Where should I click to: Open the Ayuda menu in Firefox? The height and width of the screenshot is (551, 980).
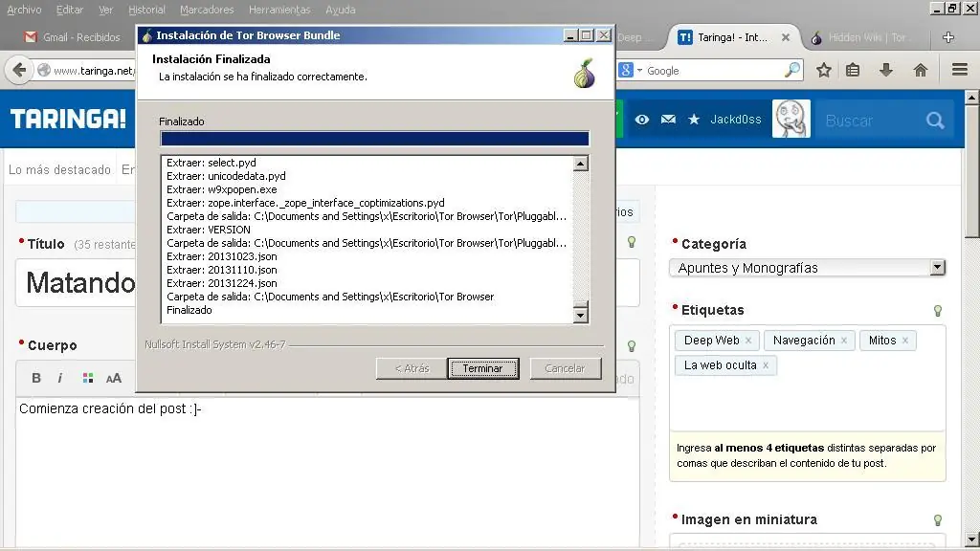(x=340, y=10)
